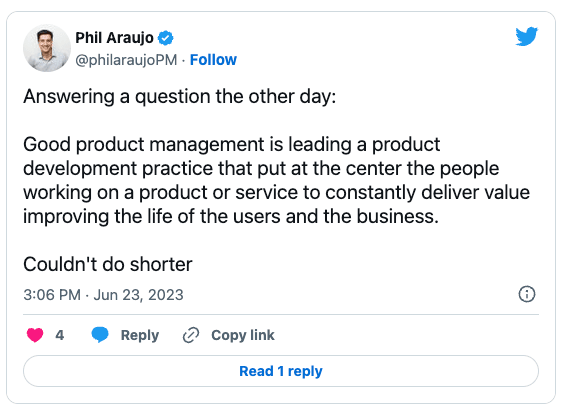Click the "Answering a question" opening line
The image size is (567, 416).
[x=180, y=97]
